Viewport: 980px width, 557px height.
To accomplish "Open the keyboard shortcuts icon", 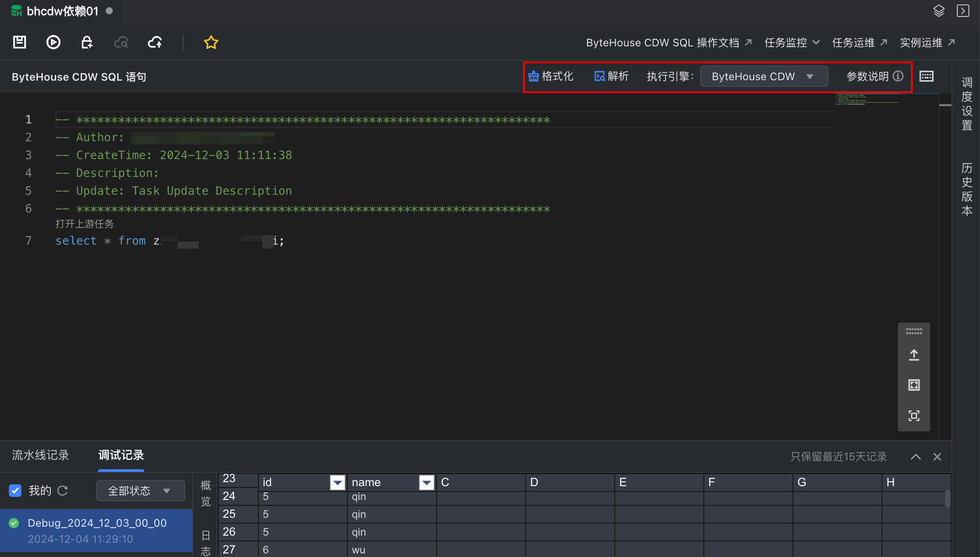I will [x=927, y=77].
